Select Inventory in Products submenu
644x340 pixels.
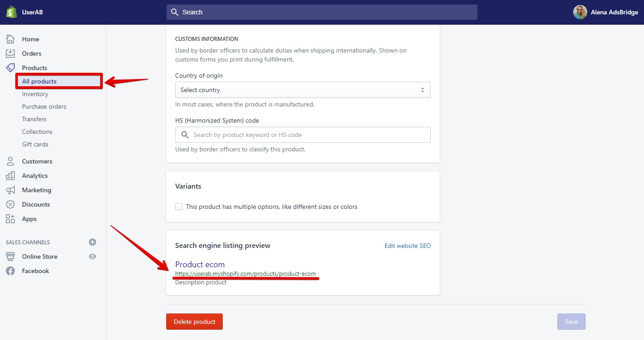[35, 94]
